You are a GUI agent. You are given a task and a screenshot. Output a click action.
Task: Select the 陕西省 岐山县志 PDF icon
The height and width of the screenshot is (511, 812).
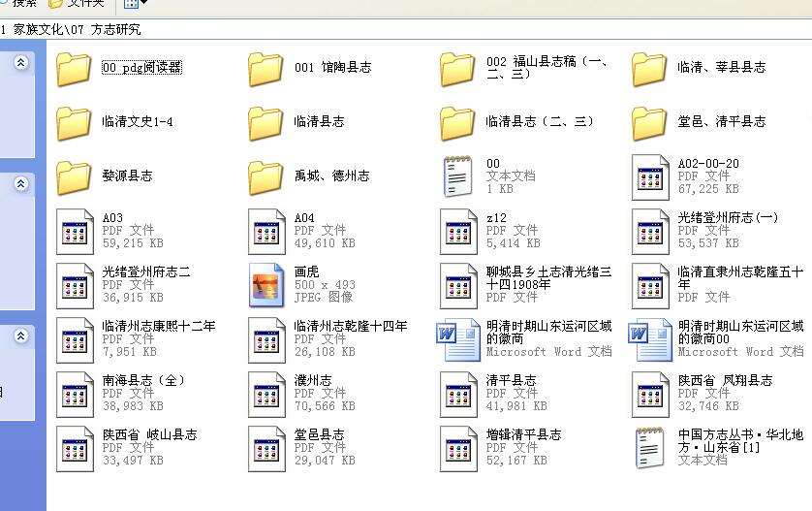point(75,449)
